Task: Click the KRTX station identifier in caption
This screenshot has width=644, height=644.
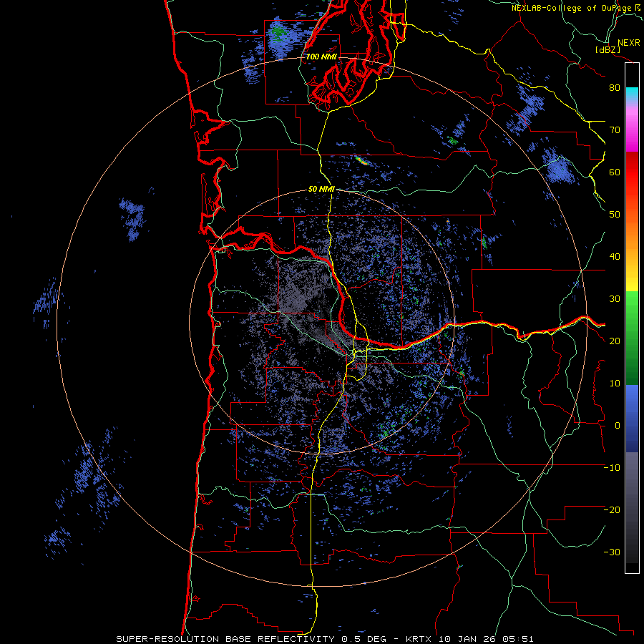Action: [x=420, y=639]
